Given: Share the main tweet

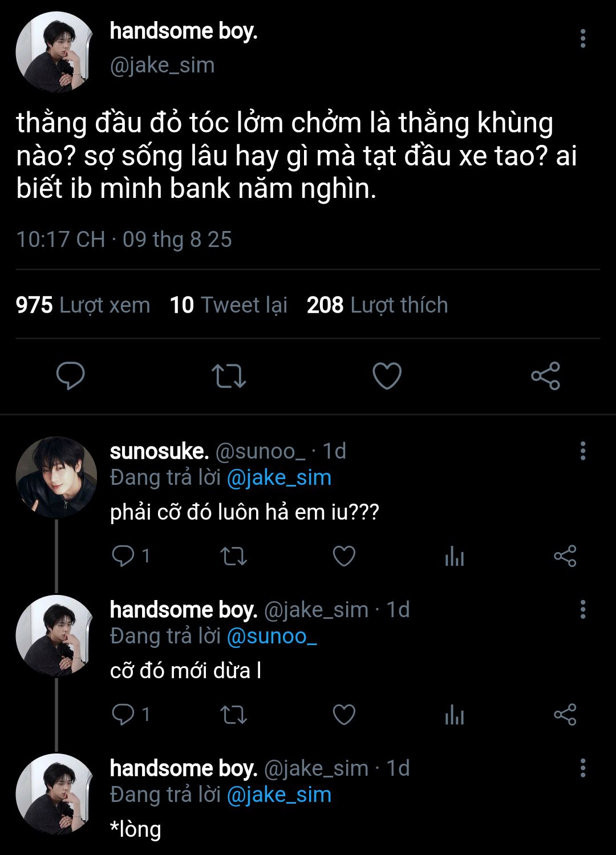Looking at the screenshot, I should point(545,376).
